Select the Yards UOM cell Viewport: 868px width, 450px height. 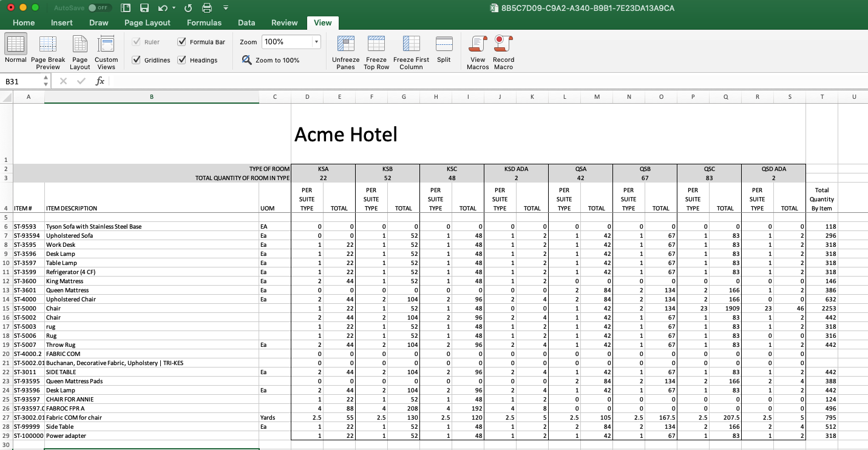[x=275, y=417]
